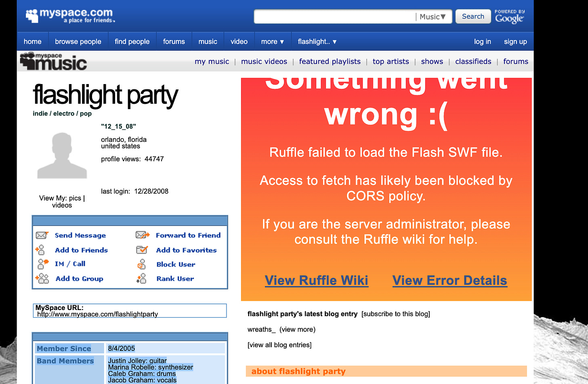Open featured playlists tab
The image size is (588, 384).
pos(330,61)
